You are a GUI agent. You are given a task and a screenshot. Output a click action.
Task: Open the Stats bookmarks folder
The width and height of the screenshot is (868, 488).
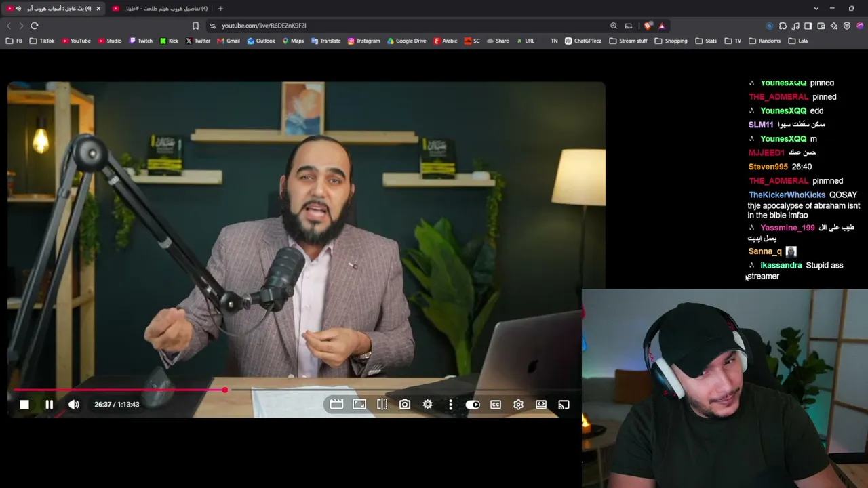tap(706, 41)
